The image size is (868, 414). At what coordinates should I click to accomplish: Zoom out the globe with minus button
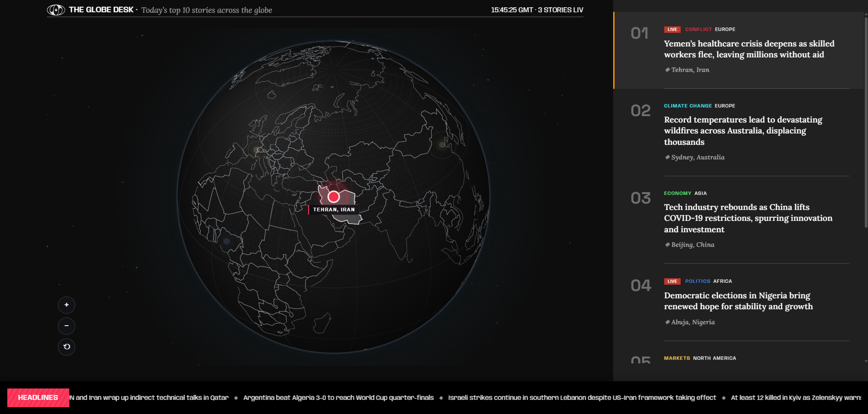67,326
